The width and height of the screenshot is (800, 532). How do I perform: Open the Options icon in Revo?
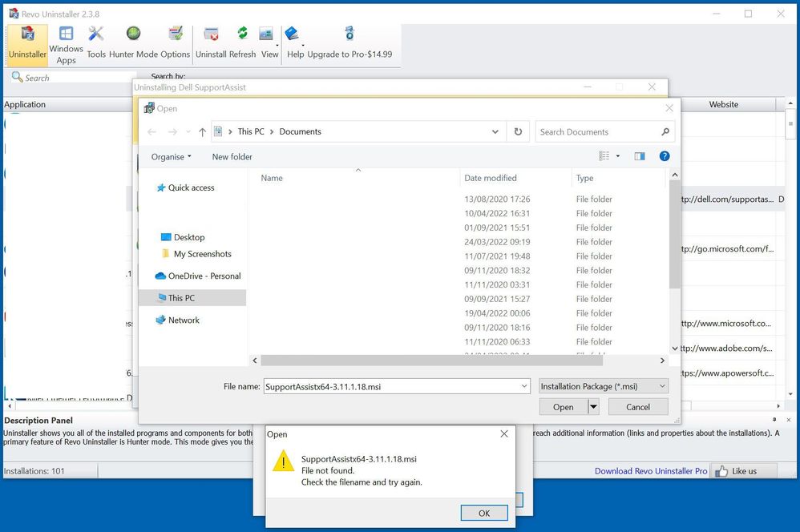coord(175,42)
